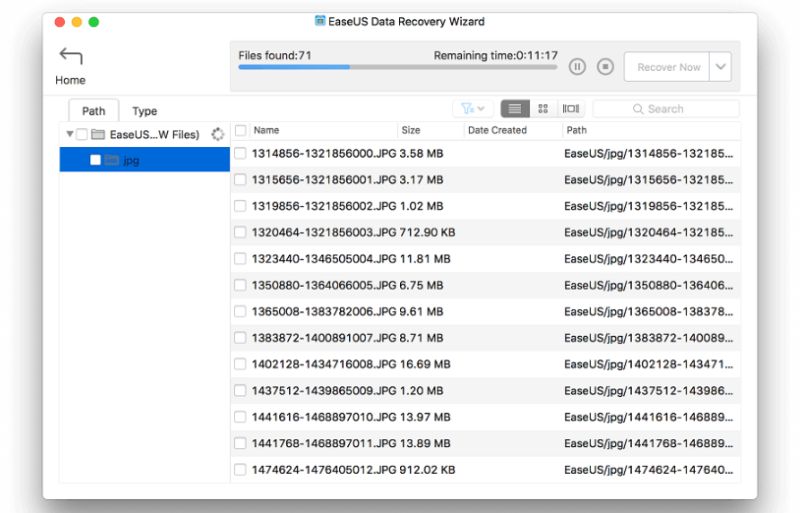Click Recover Now button

tap(667, 67)
